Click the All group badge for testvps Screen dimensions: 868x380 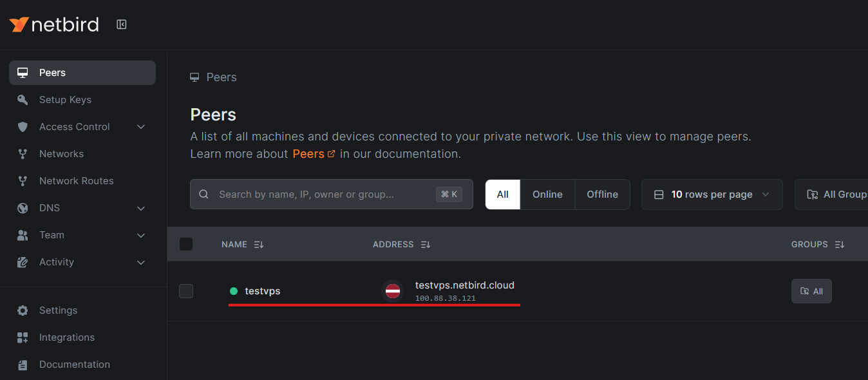point(811,291)
